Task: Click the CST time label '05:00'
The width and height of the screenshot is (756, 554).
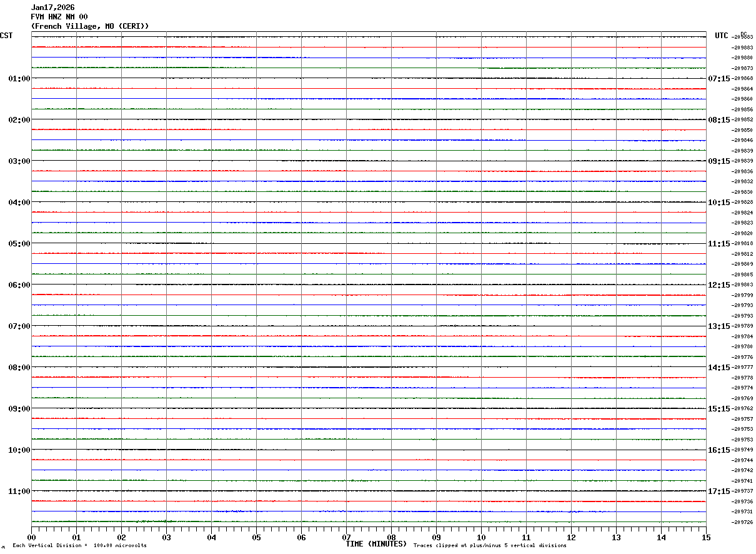Action: (19, 243)
